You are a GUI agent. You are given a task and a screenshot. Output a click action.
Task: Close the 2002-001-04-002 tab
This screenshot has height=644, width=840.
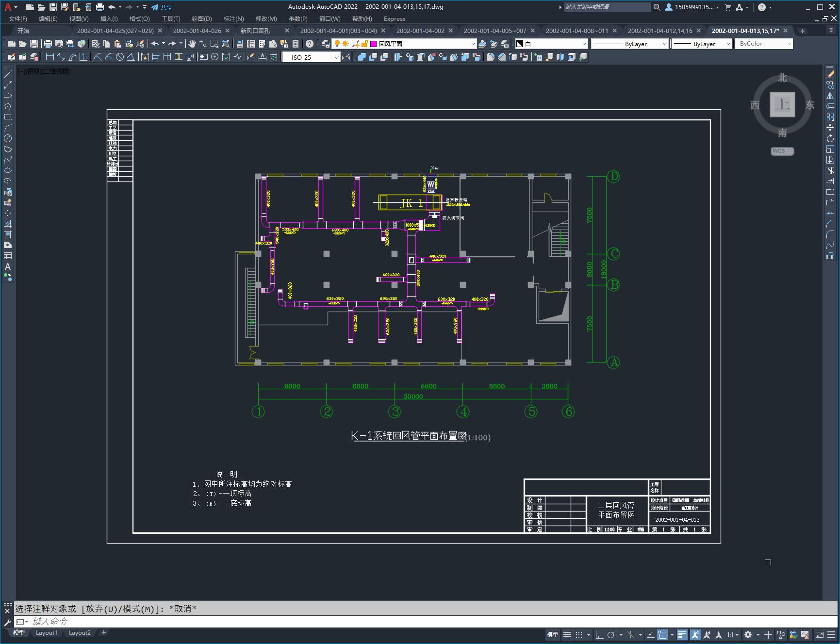click(x=450, y=31)
